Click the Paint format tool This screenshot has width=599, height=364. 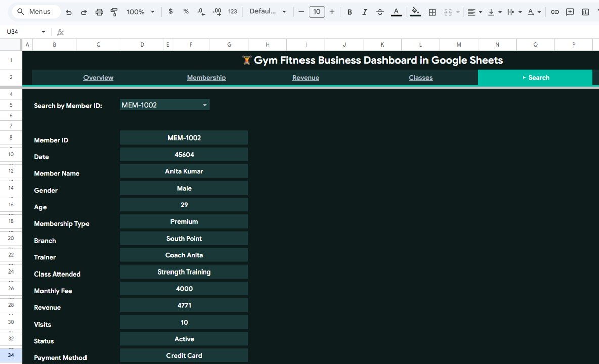click(x=114, y=11)
